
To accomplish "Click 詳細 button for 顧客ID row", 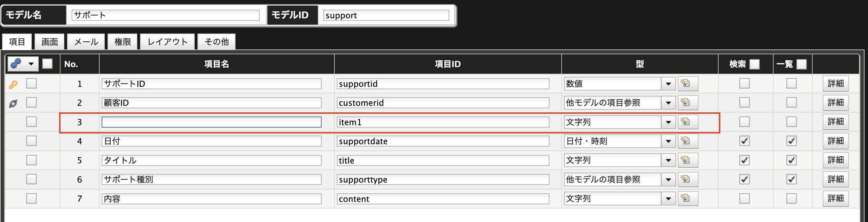I will click(x=835, y=102).
